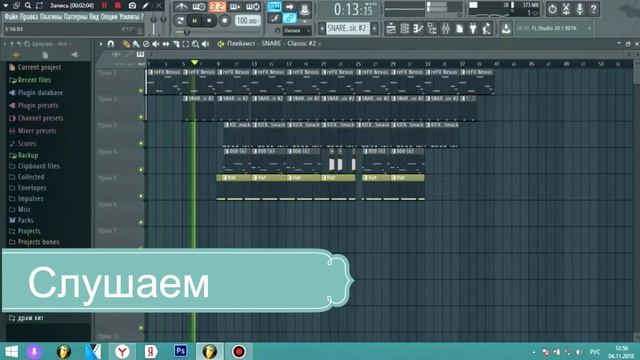Click the arrow left of pattern selector
The height and width of the screenshot is (360, 640).
(322, 28)
